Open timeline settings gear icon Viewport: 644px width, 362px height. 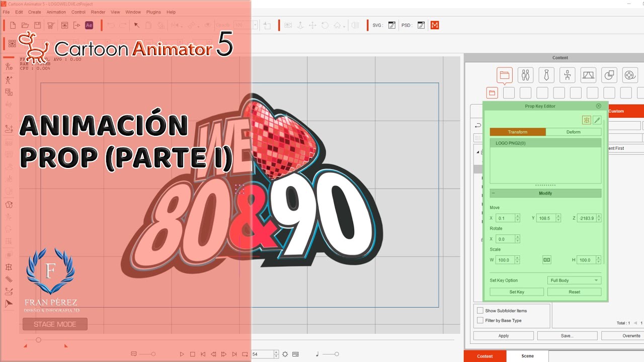point(285,354)
